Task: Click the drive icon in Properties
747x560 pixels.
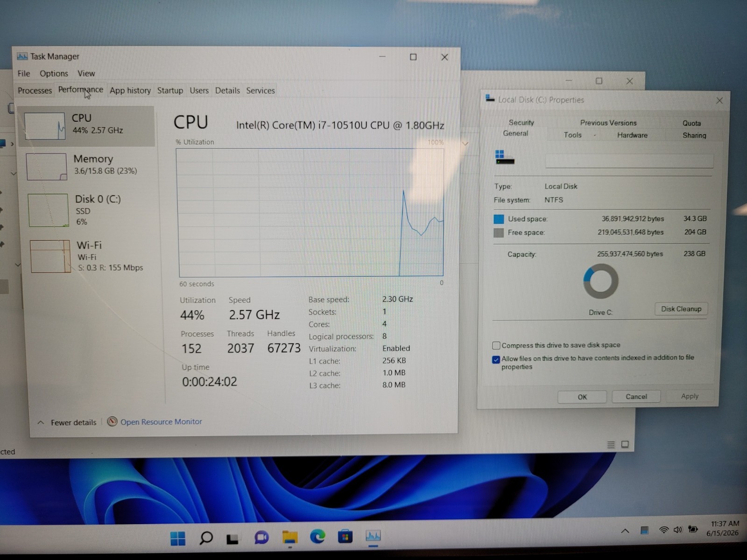Action: coord(505,157)
